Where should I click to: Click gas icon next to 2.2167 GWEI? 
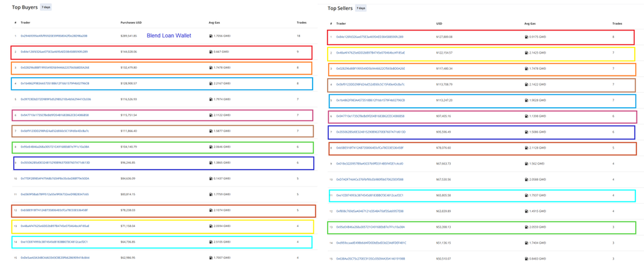tap(211, 83)
